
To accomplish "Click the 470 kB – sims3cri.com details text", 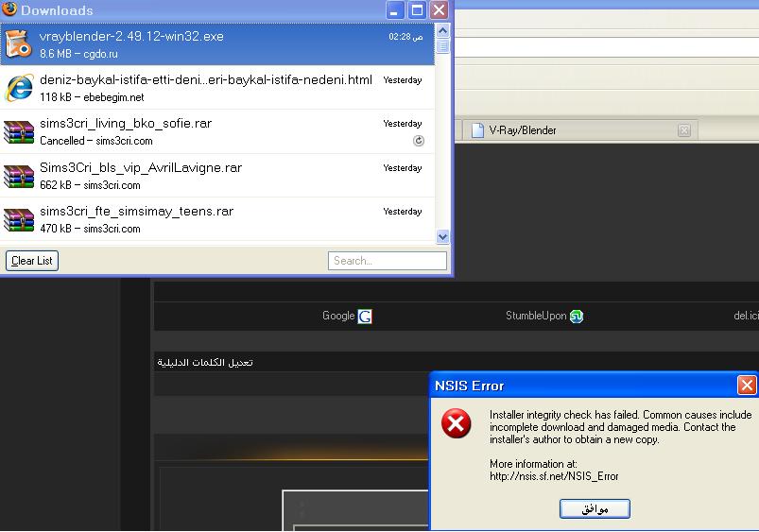I will coord(90,229).
